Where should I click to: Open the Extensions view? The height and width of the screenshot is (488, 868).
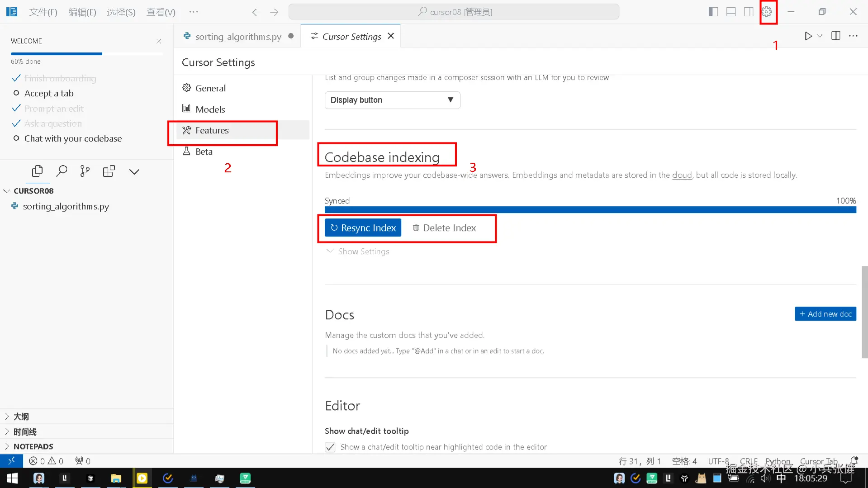point(109,171)
